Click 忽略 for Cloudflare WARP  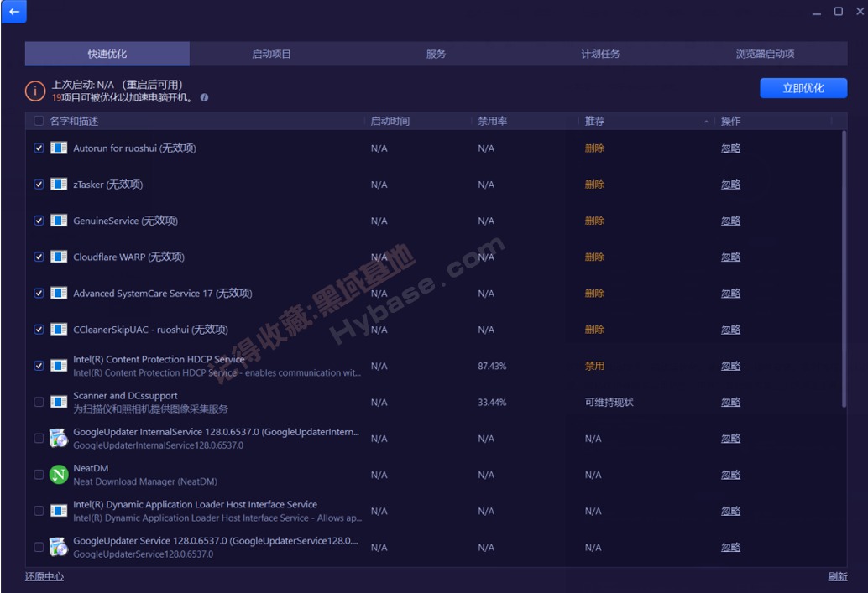point(730,257)
